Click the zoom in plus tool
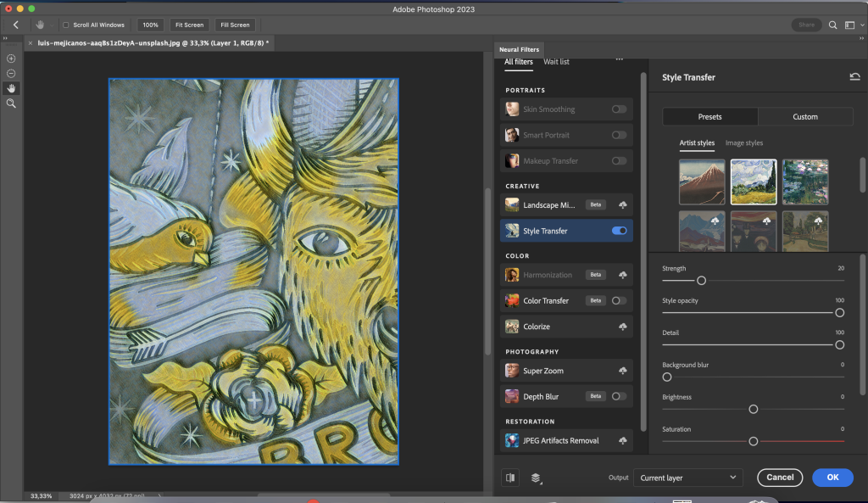Viewport: 868px width, 503px height. coord(11,59)
